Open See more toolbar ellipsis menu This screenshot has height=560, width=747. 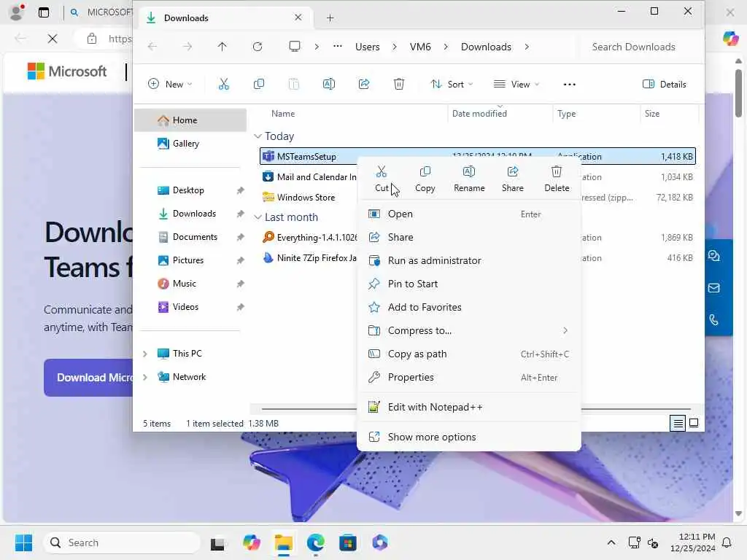coord(569,85)
